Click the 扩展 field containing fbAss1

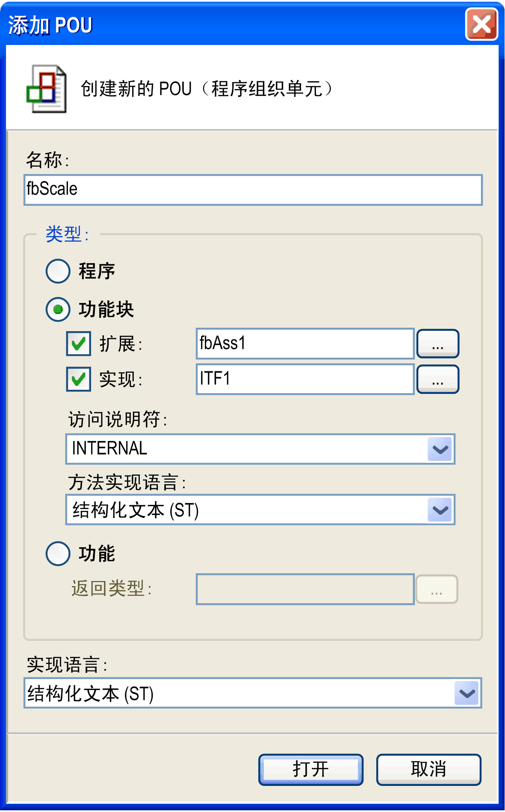coord(305,344)
